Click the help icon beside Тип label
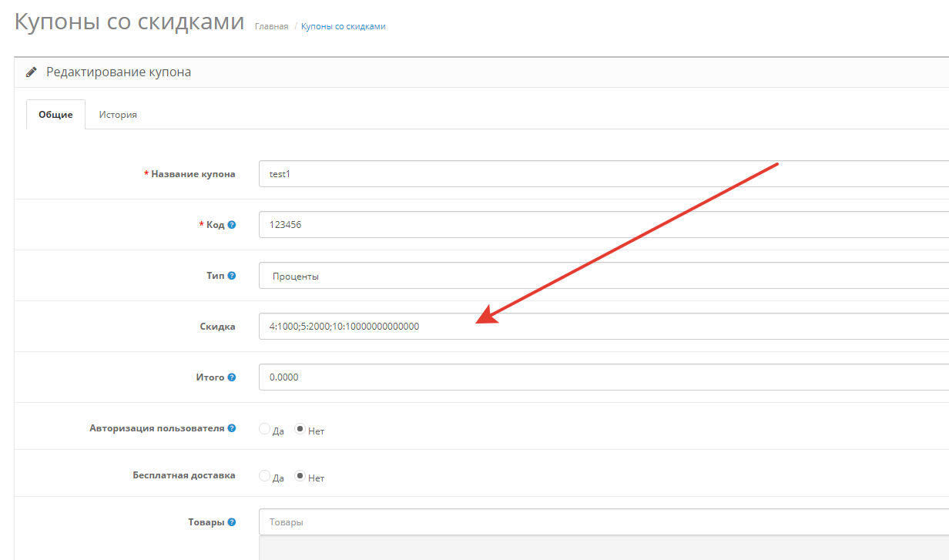 click(x=232, y=276)
